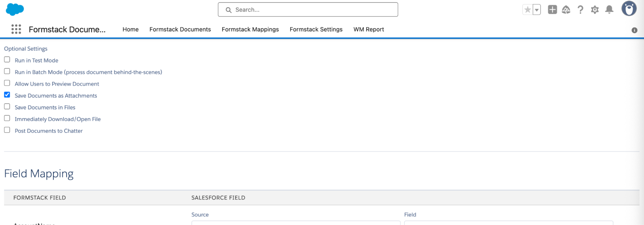Uncheck Save Documents as Attachments
Screen dimensions: 644x225
(7, 95)
